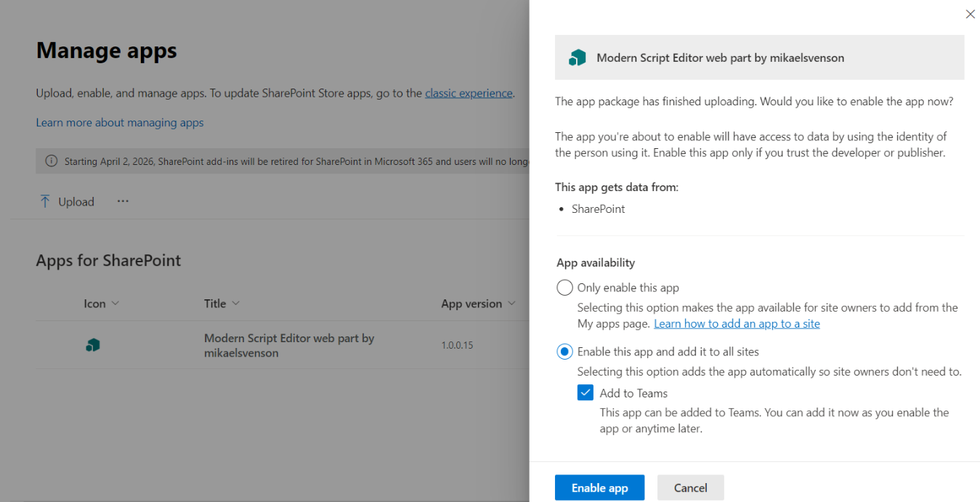Open the Title column dropdown
The height and width of the screenshot is (502, 980).
237,303
